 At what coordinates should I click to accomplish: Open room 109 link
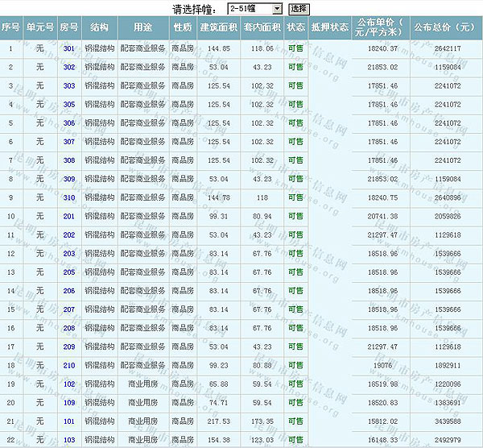click(69, 402)
